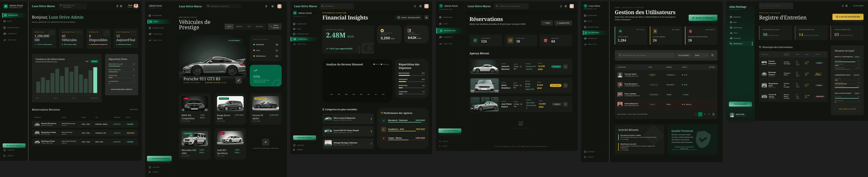The image size is (868, 177).
Task: Click the plus icon to add a new vehicle tile
Action: click(x=266, y=142)
